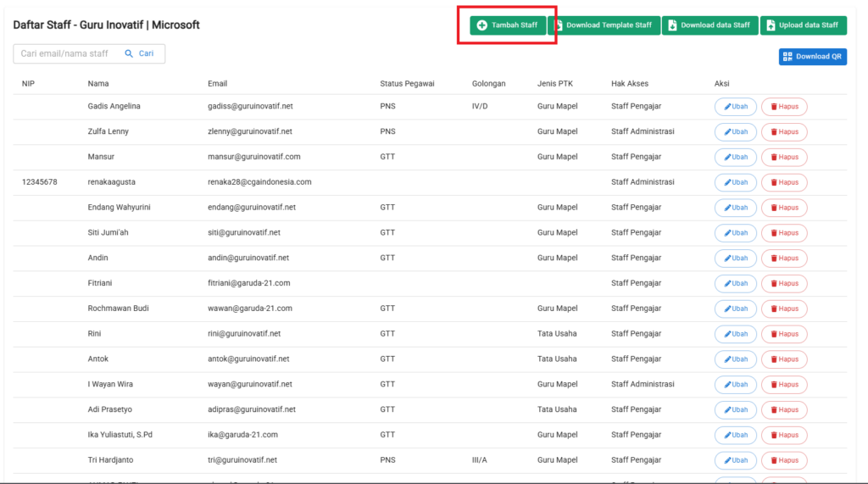Click Ubah for Ika Yuliastuti, S.Pd
Screen dimensions: 868x484
(736, 436)
